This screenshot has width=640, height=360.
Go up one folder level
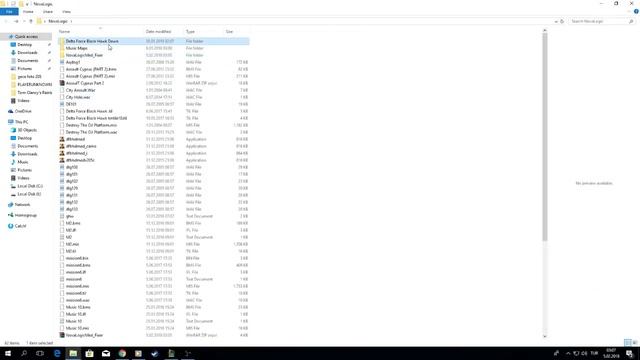pos(31,21)
